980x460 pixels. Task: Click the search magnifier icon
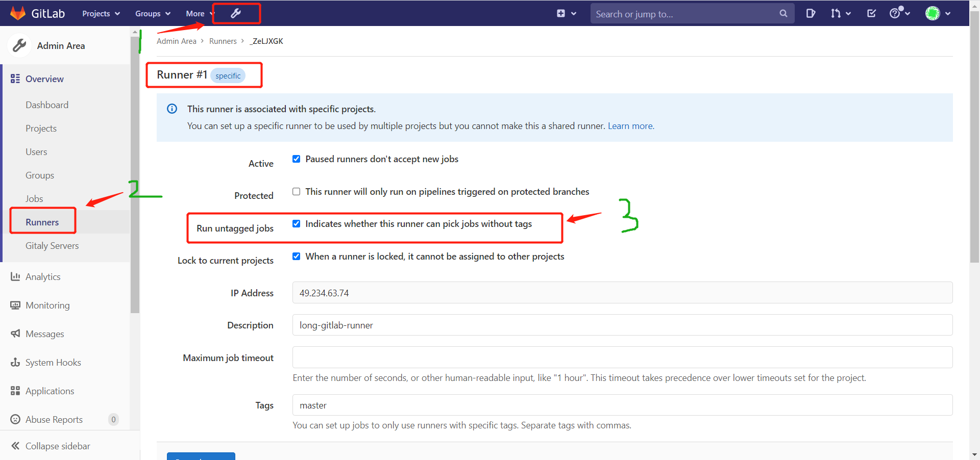pyautogui.click(x=783, y=13)
